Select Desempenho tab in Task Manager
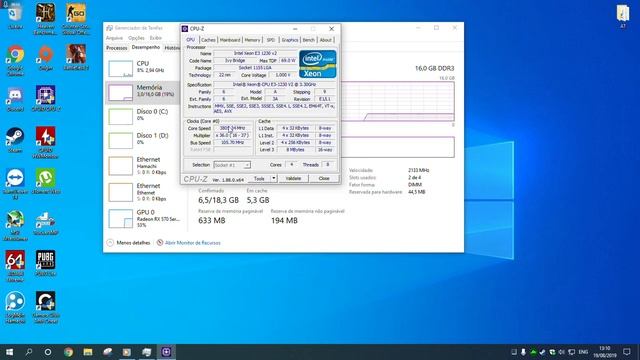This screenshot has height=360, width=640. click(x=146, y=47)
